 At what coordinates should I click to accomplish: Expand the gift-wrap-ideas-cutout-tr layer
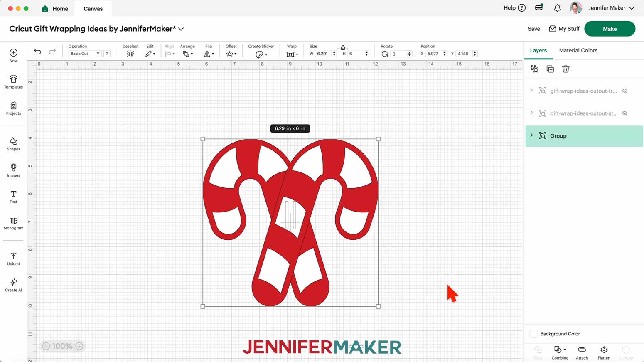(531, 91)
